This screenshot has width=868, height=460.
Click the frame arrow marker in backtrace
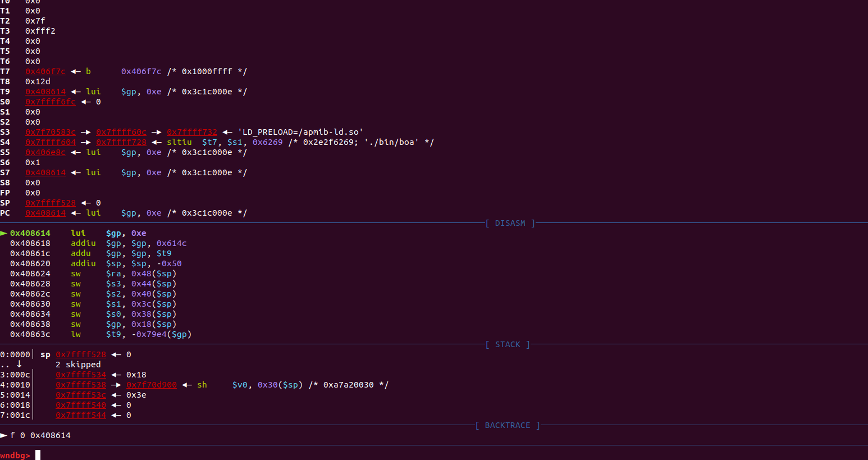point(4,435)
